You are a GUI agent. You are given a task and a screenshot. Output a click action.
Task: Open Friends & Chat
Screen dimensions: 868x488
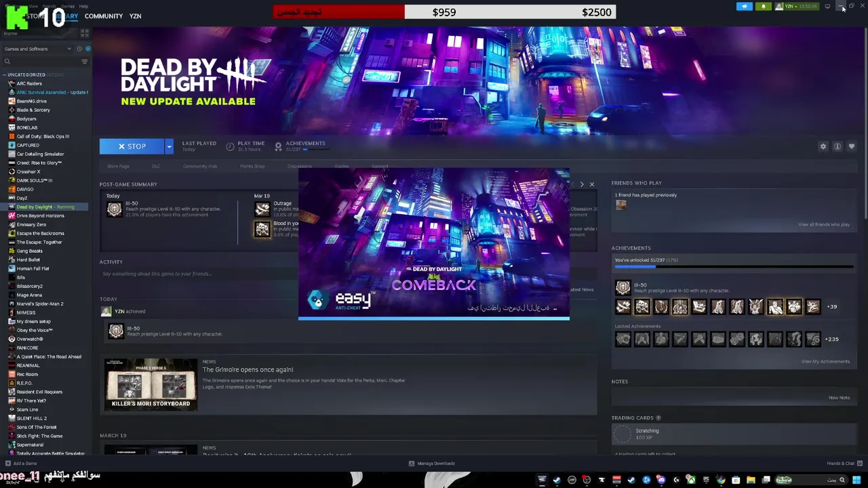843,464
